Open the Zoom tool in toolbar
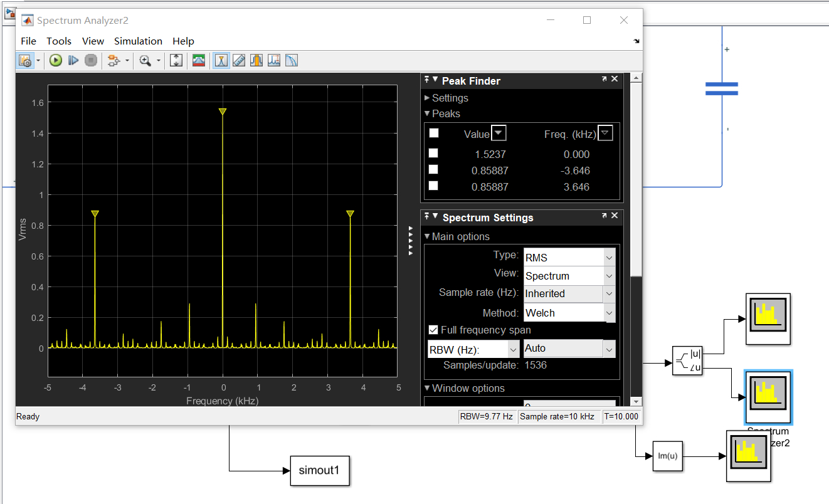 (145, 60)
